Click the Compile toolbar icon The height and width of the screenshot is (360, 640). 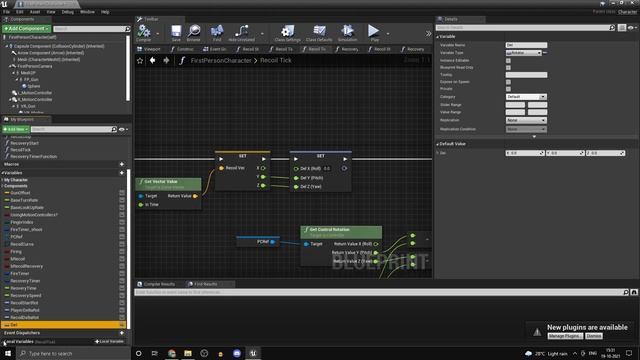(x=144, y=31)
